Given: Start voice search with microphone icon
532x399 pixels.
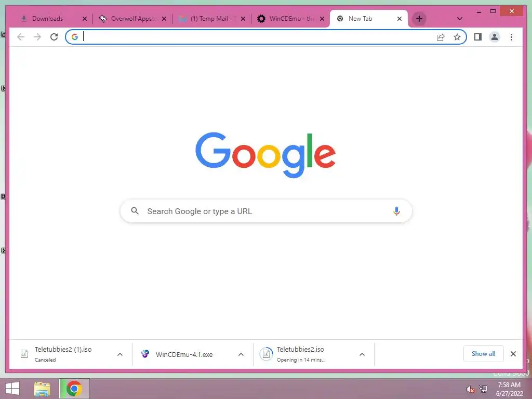Looking at the screenshot, I should click(396, 211).
